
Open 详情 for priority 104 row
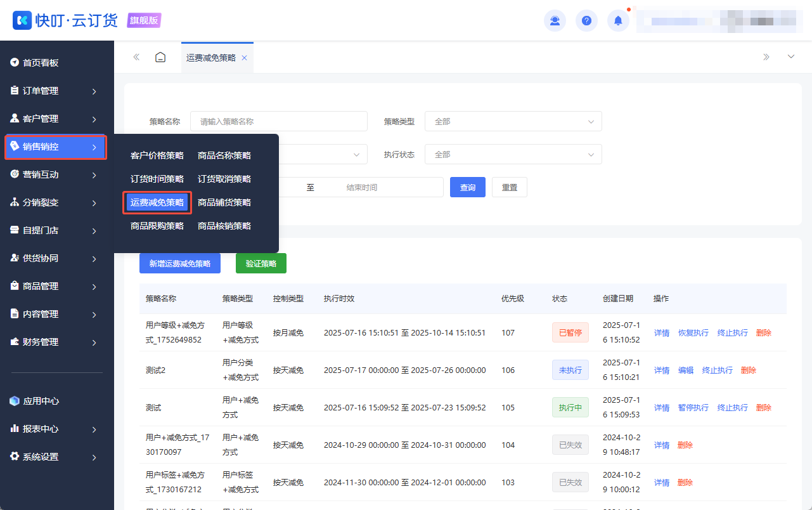click(662, 445)
